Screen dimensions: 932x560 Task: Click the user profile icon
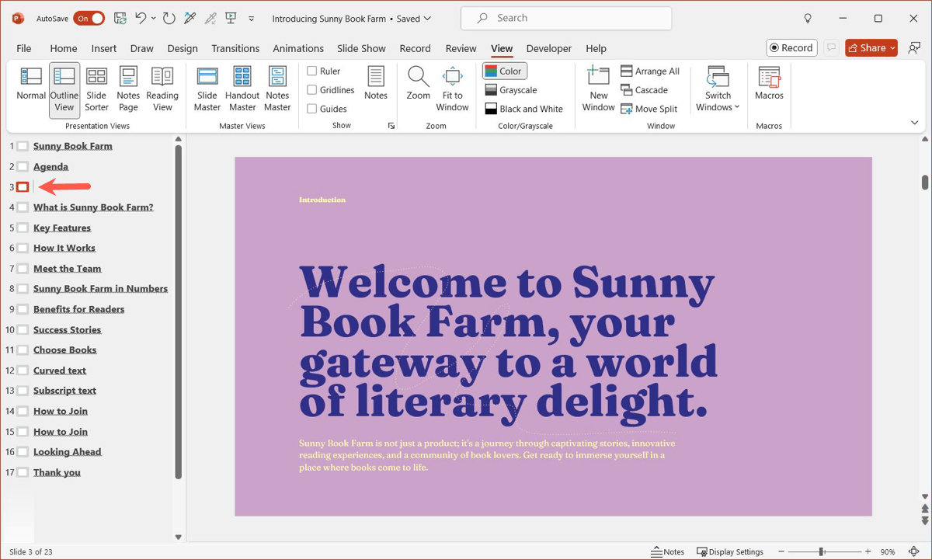[914, 48]
